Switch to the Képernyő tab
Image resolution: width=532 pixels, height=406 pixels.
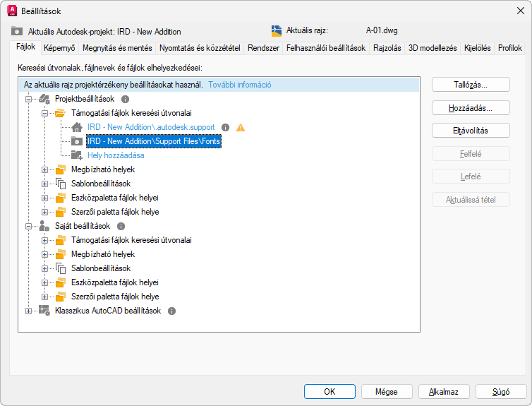tap(59, 48)
